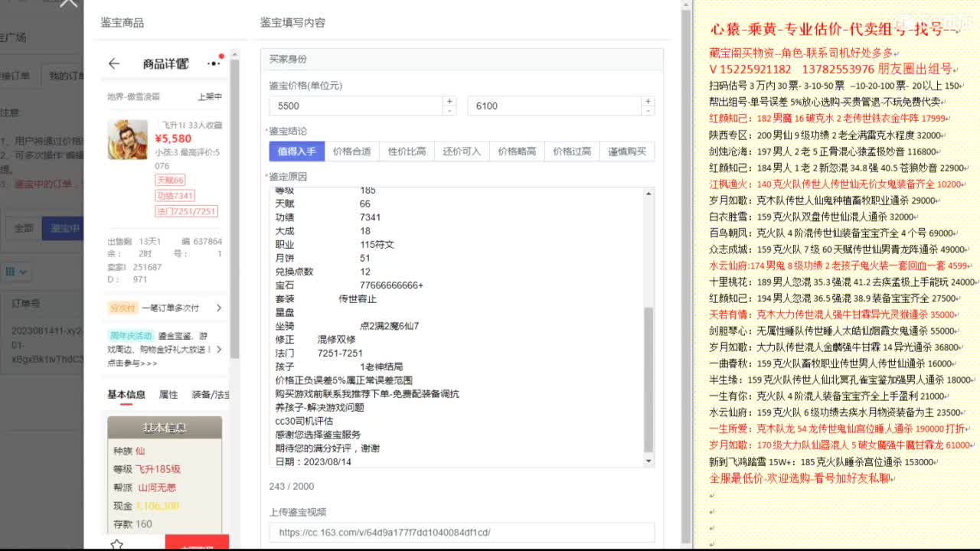Click the minimum price field showing 5500

tap(356, 106)
